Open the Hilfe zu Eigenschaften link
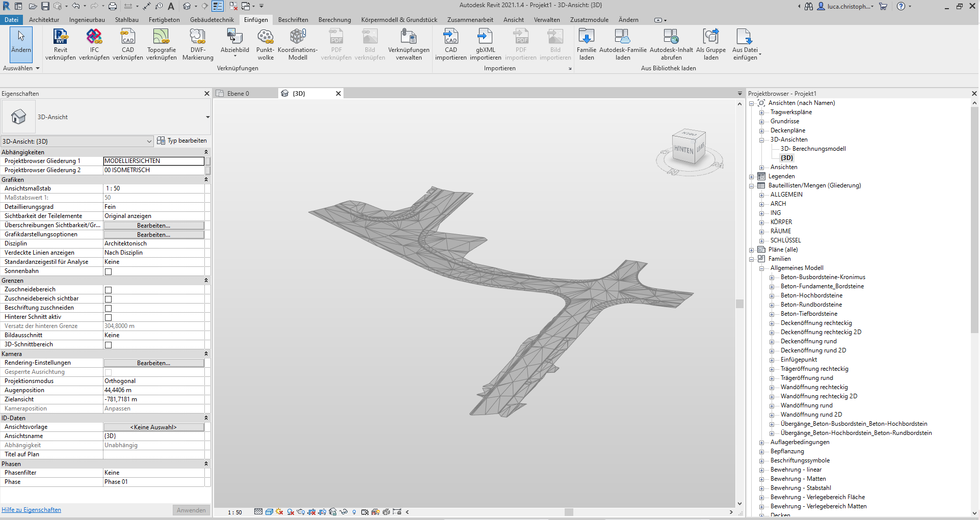980x520 pixels. [x=31, y=510]
